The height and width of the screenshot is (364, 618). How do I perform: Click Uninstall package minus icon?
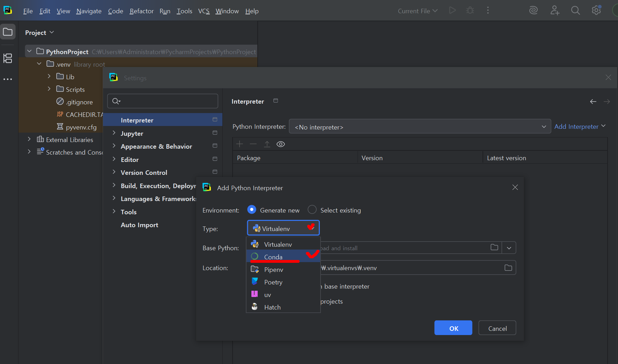253,144
